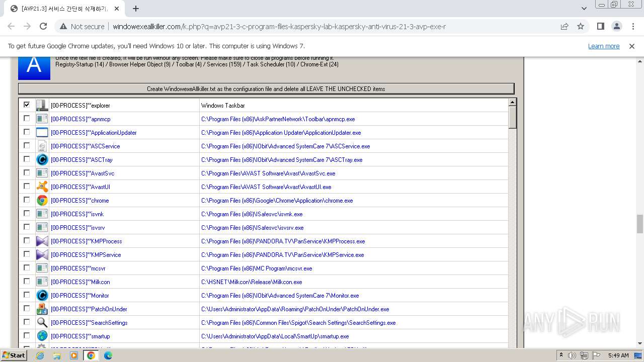
Task: Check the isvnk checkbox
Action: [x=27, y=213]
